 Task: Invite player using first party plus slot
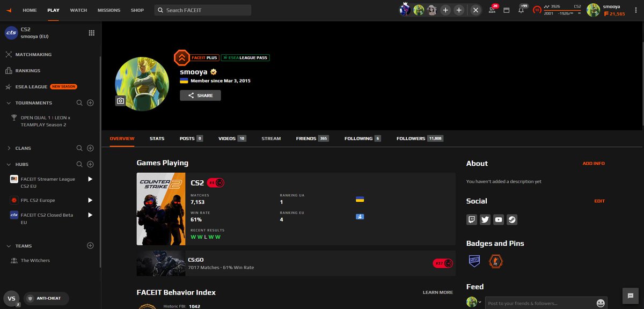445,10
